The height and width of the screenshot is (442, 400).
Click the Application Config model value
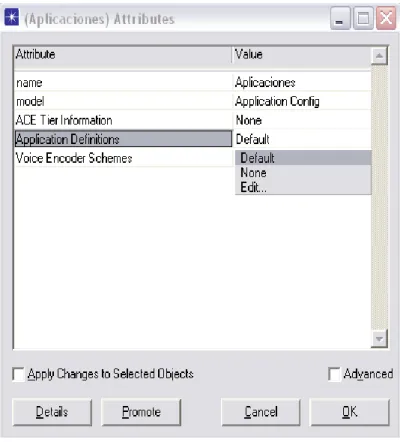coord(302,101)
